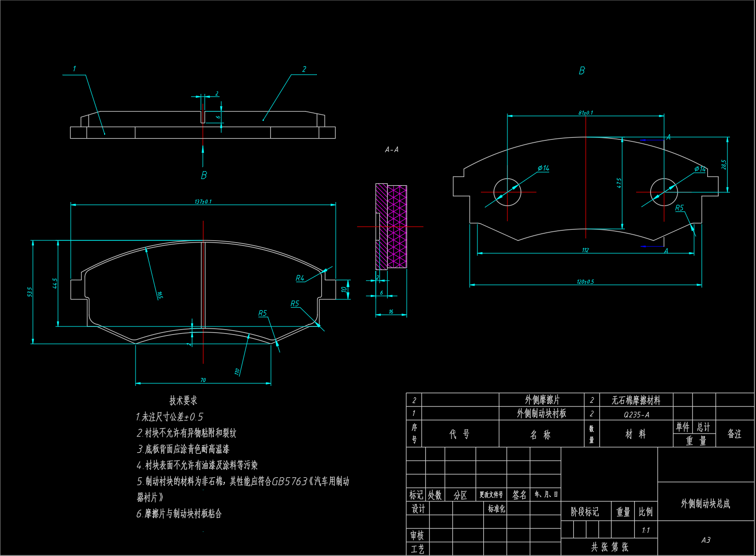Click the 比例 scale header

[645, 512]
